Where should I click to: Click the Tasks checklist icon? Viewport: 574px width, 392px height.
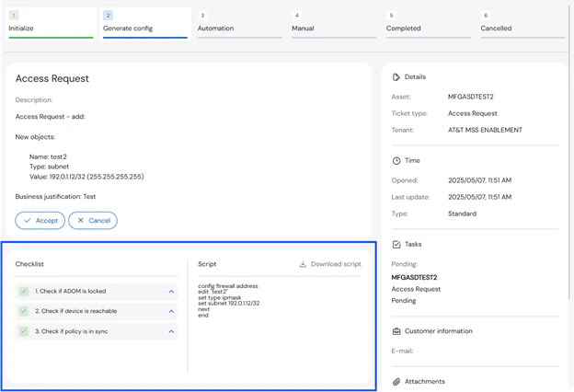click(x=396, y=245)
